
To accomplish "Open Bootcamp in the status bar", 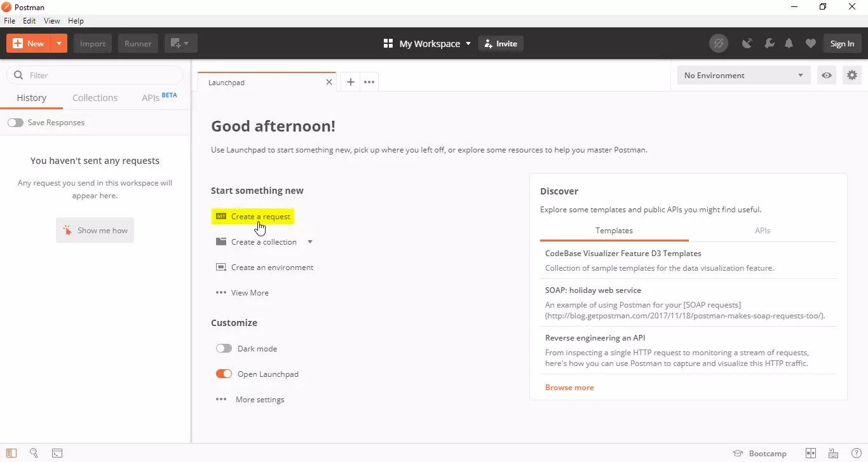I will click(x=760, y=453).
